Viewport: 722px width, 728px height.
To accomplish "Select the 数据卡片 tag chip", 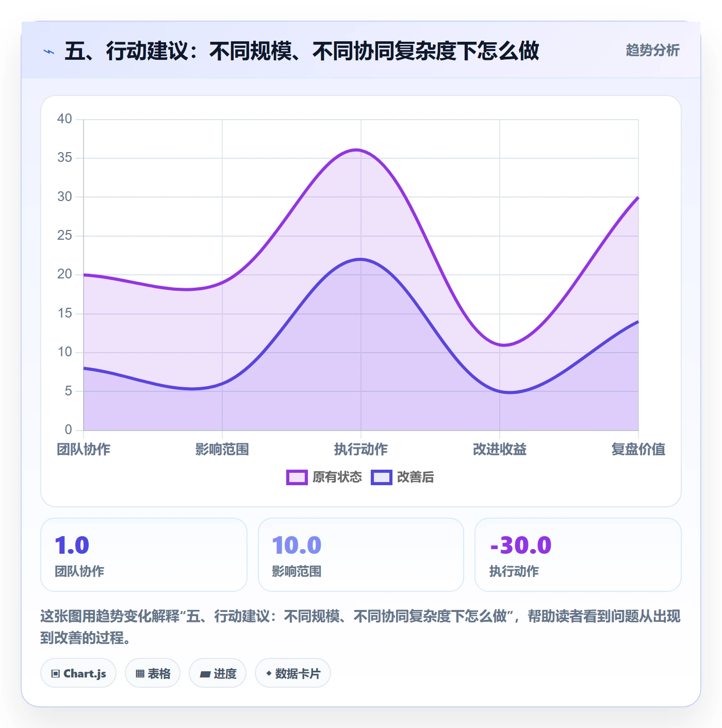I will point(293,673).
